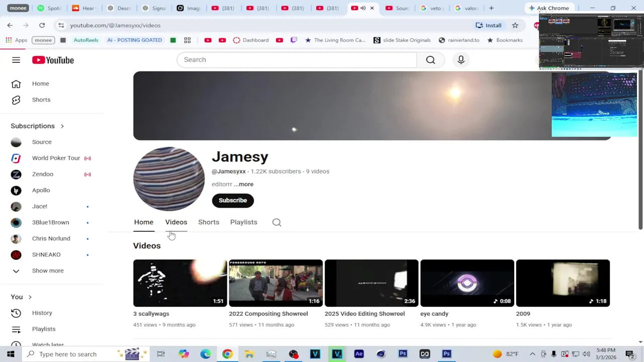Switch to the channel Shorts tab

[209, 222]
